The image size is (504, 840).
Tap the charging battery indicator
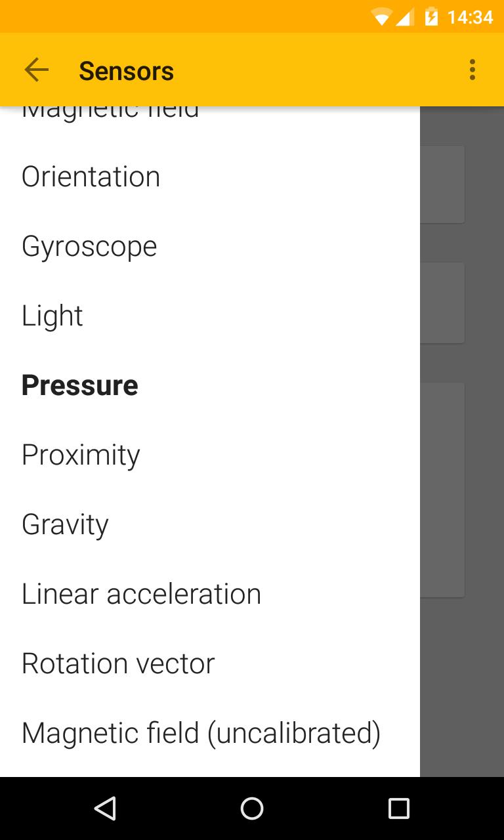click(x=430, y=16)
